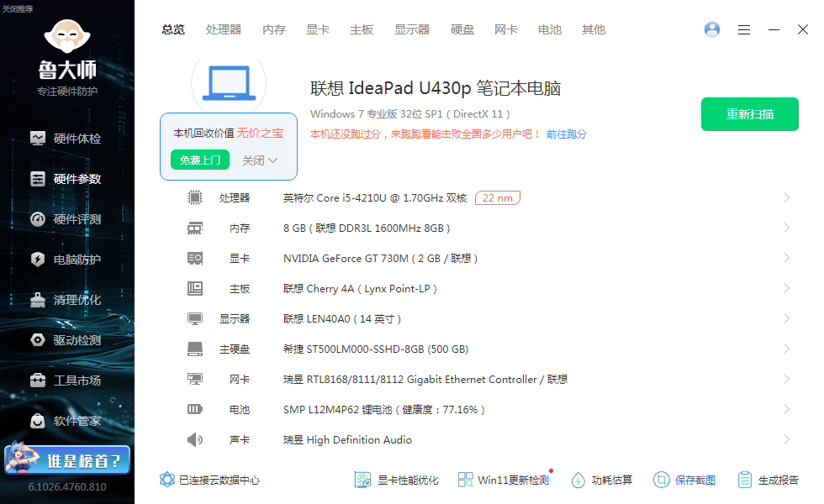This screenshot has width=824, height=504.
Task: Click 已连接云数据中心 status
Action: click(x=209, y=480)
